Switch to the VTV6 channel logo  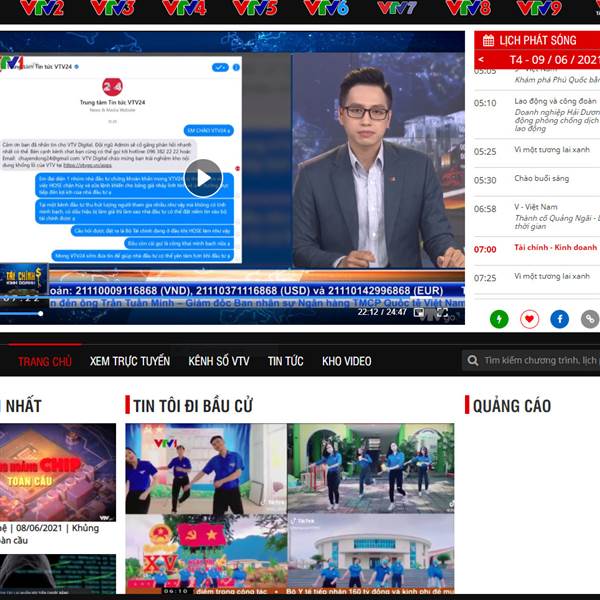pos(326,8)
